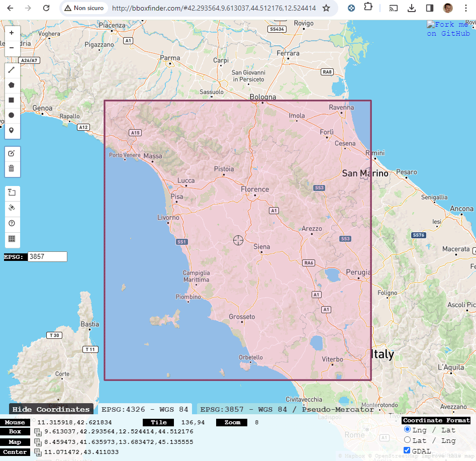The width and height of the screenshot is (476, 461).
Task: Click the Perugia label on the map
Action: tap(358, 272)
